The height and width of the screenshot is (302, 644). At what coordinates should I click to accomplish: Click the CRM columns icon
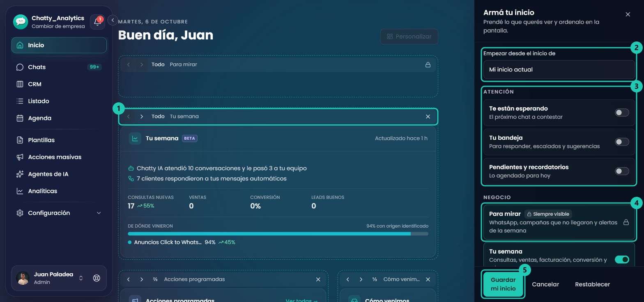coord(20,84)
